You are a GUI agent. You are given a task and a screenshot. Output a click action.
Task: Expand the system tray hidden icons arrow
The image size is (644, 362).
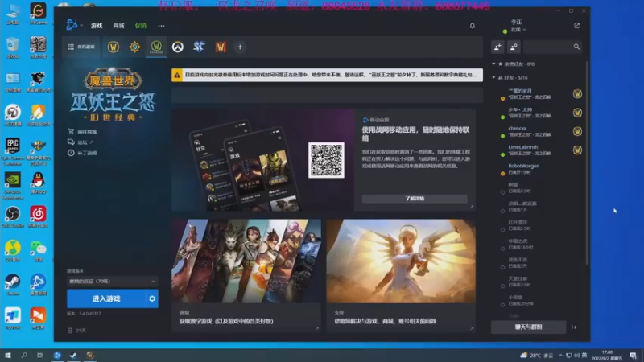[x=560, y=356]
